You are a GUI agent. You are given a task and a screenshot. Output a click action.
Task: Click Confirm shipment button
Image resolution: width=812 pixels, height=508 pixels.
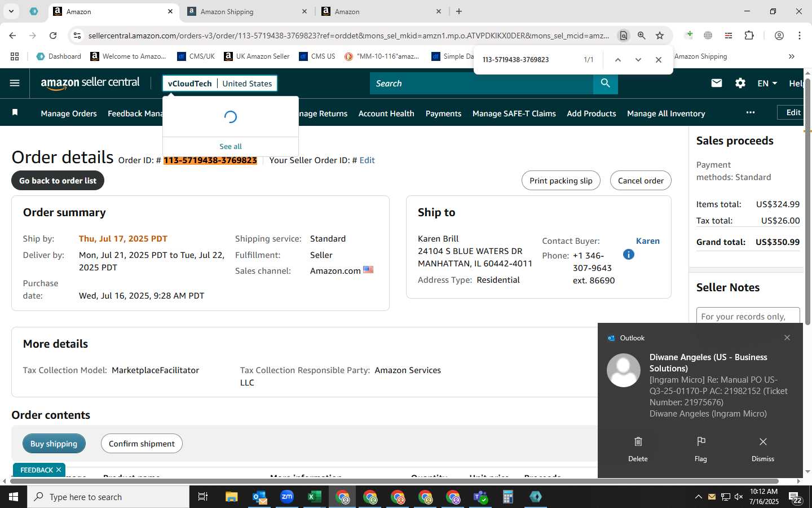pos(142,444)
